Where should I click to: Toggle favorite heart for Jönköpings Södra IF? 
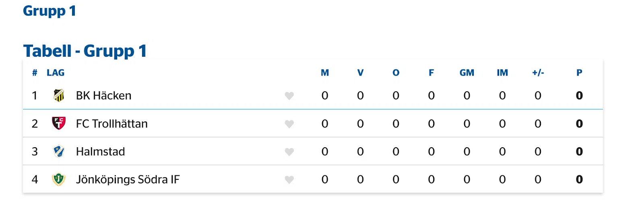(289, 179)
